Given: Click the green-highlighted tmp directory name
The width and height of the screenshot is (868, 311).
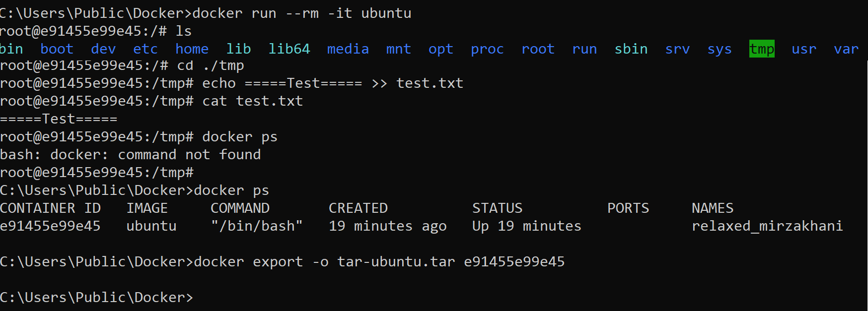Looking at the screenshot, I should pos(761,49).
